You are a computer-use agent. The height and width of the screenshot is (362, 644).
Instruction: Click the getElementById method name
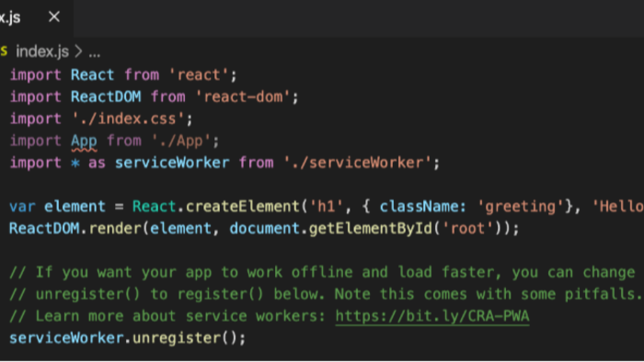pyautogui.click(x=371, y=229)
